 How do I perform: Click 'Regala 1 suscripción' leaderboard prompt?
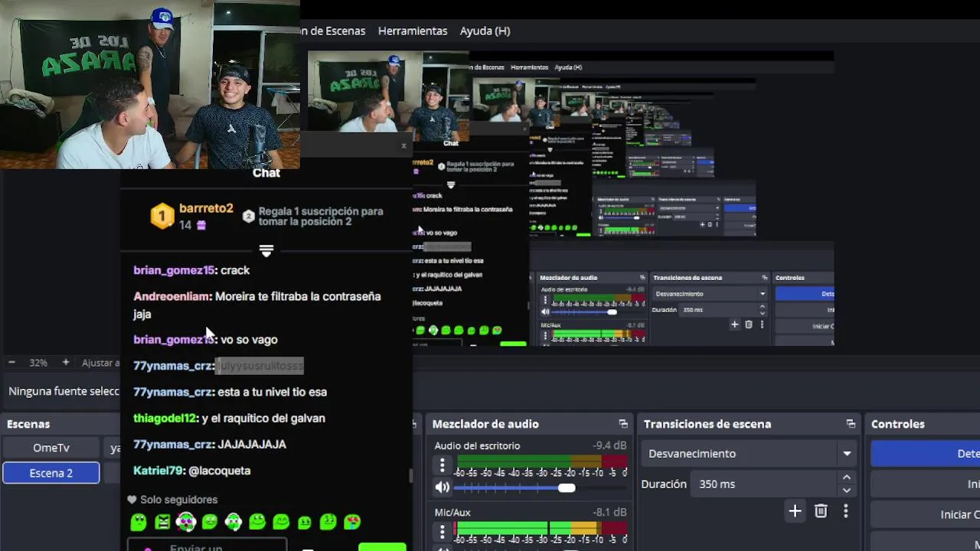coord(321,217)
